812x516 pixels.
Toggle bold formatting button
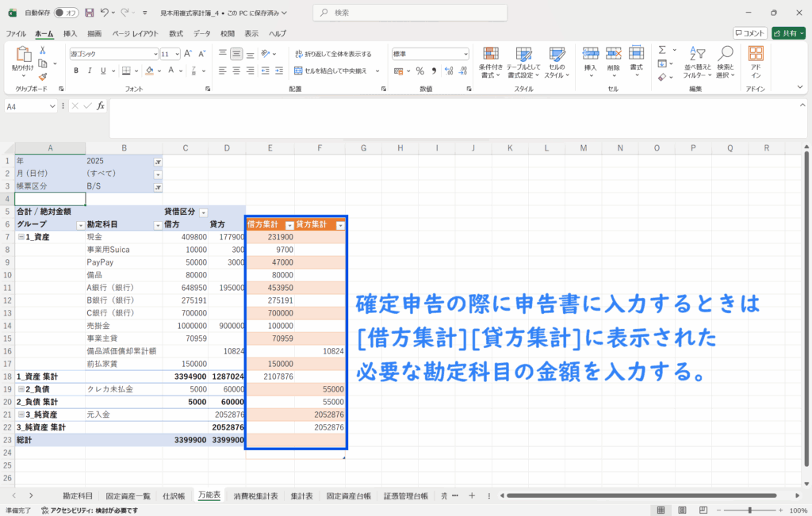[x=77, y=71]
